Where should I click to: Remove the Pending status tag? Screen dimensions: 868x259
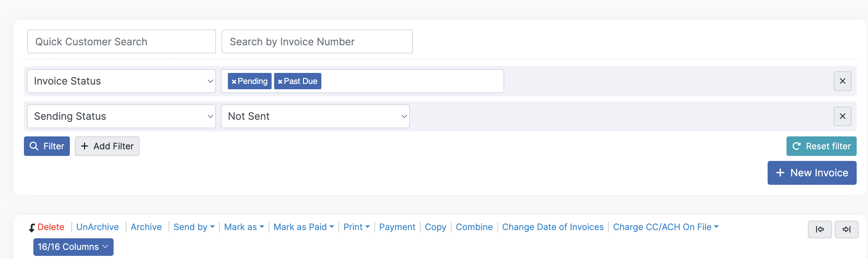pos(234,81)
